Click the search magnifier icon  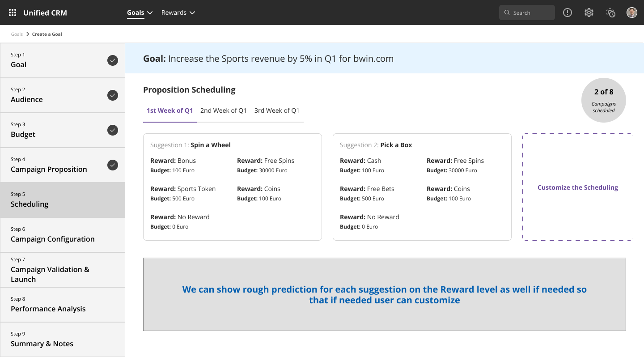(x=507, y=13)
